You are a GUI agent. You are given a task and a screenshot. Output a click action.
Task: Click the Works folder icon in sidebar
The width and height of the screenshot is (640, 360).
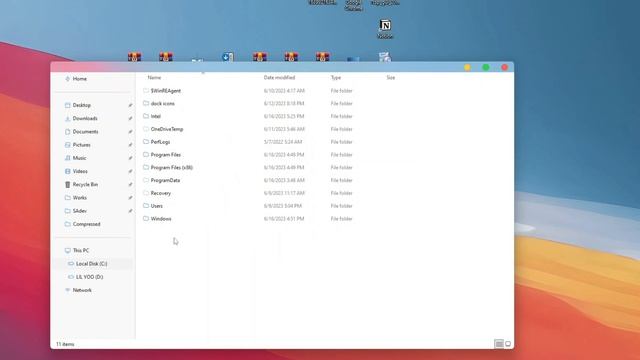click(67, 198)
